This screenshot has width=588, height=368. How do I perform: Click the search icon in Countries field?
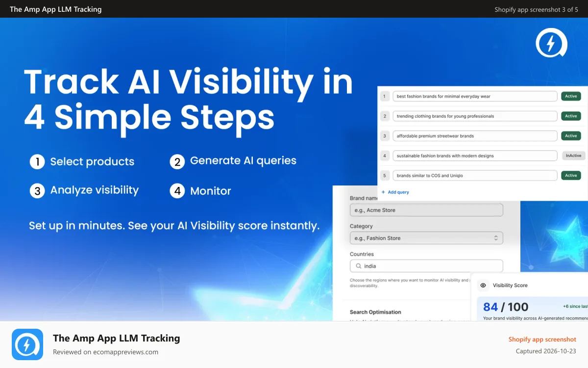pos(358,266)
